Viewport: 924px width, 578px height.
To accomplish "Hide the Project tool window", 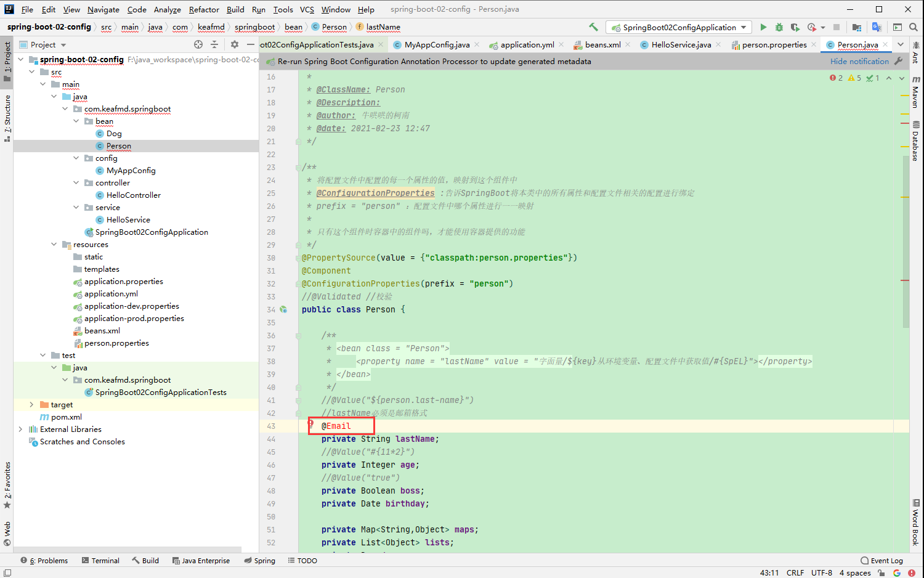I will [x=250, y=44].
